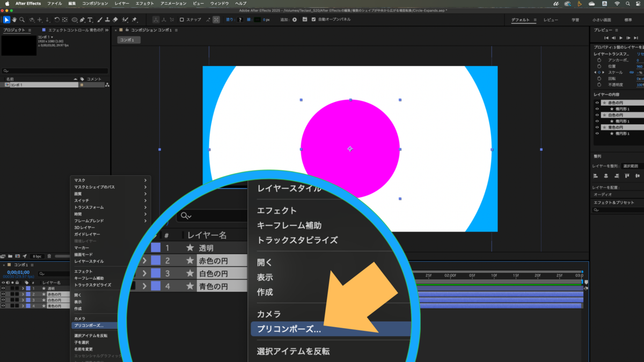Click the align horizontal center icon

(x=606, y=175)
